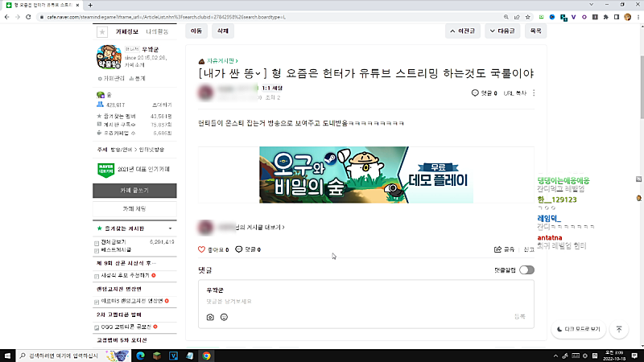The image size is (644, 362).
Task: Toggle the browser side panel icon
Action: tap(617, 17)
